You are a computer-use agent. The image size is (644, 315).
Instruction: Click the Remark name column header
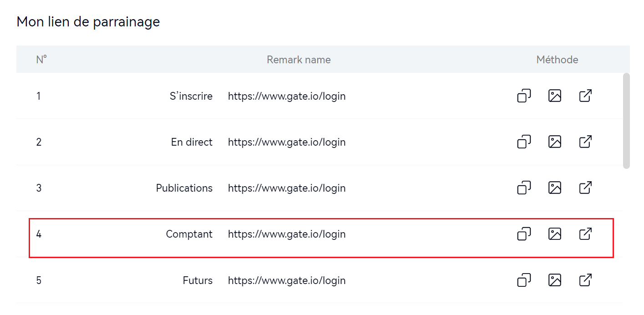tap(299, 60)
